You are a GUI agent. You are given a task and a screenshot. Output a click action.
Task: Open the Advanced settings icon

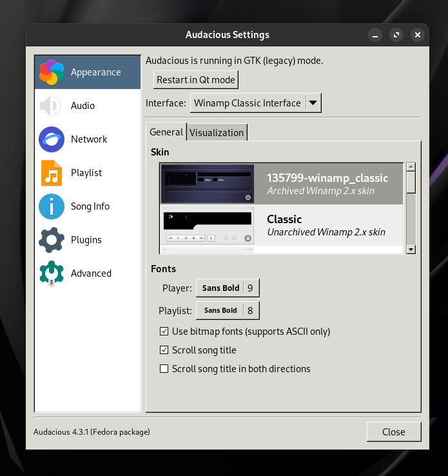[52, 273]
